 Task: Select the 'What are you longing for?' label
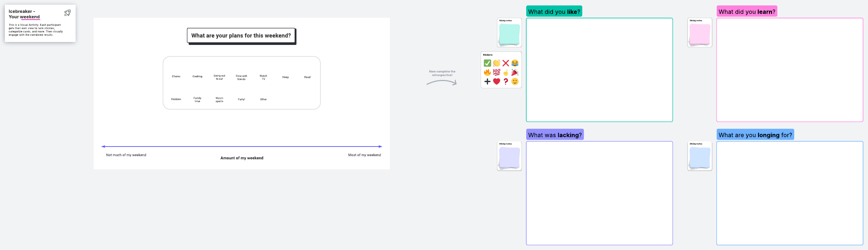[755, 135]
